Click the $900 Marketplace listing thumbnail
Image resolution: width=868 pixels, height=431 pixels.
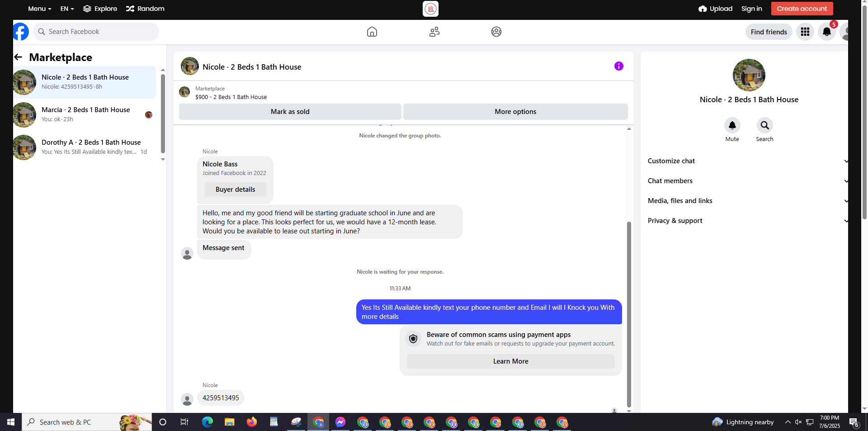point(184,92)
